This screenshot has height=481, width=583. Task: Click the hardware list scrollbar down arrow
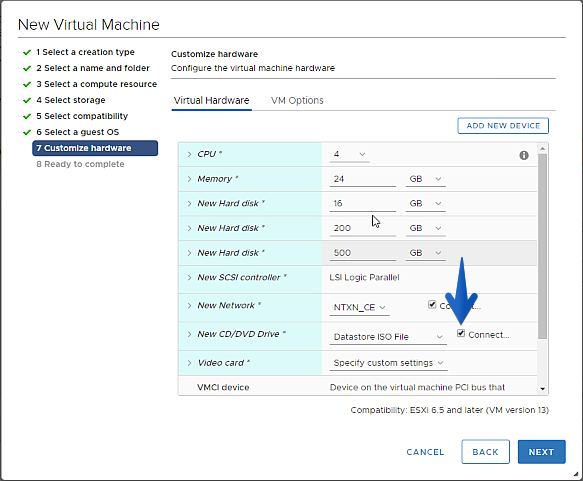click(542, 389)
